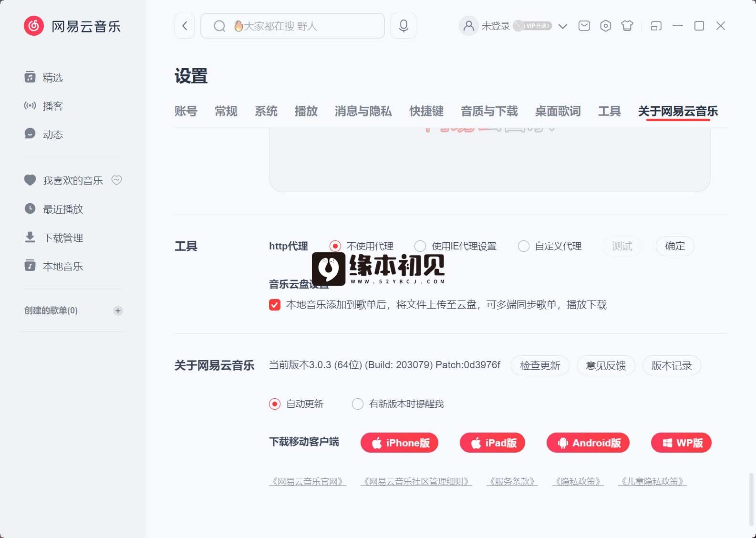Click the version text 当前版本3.0.3
756x538 pixels.
click(300, 365)
